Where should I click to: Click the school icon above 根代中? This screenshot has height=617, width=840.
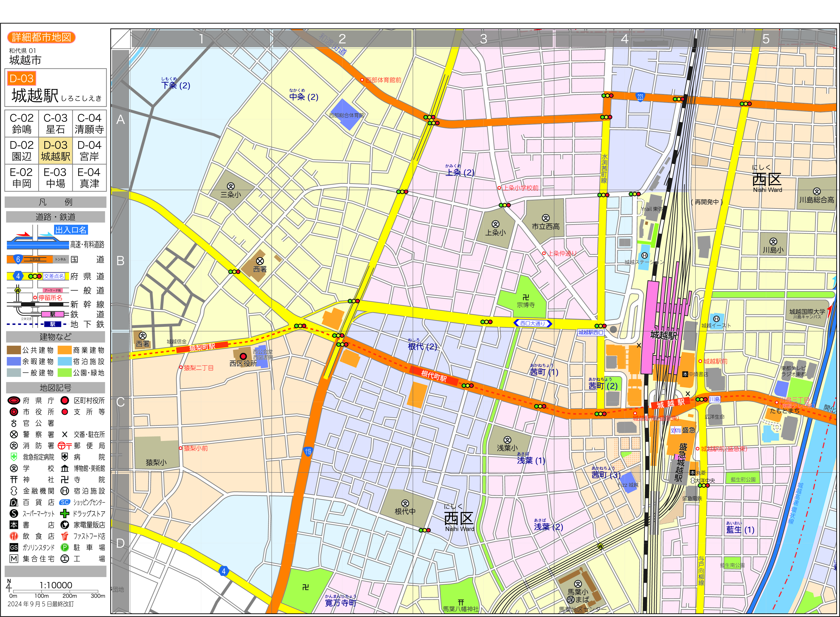405,503
